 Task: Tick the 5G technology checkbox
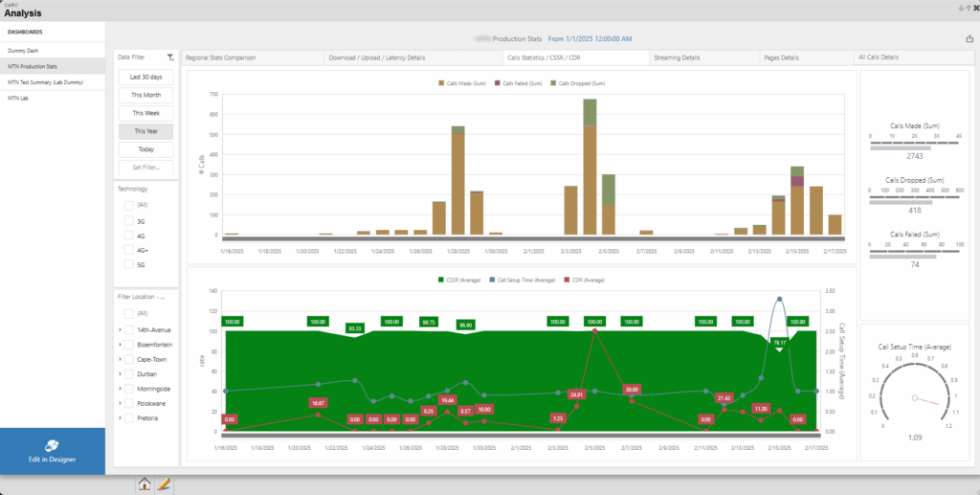click(128, 264)
